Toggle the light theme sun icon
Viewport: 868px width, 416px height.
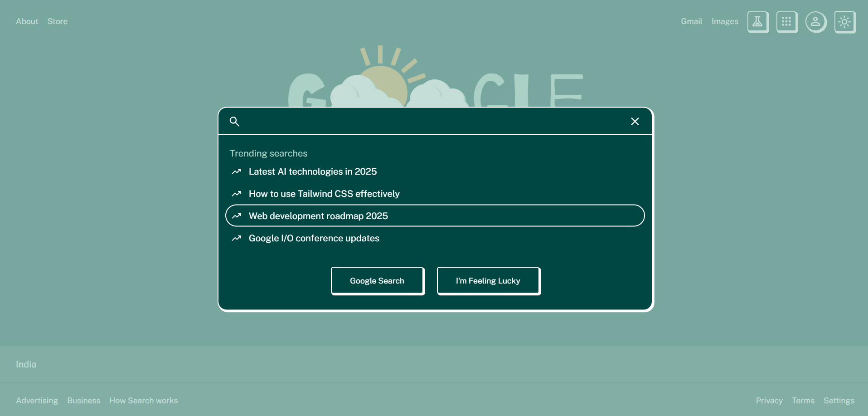[x=845, y=22]
